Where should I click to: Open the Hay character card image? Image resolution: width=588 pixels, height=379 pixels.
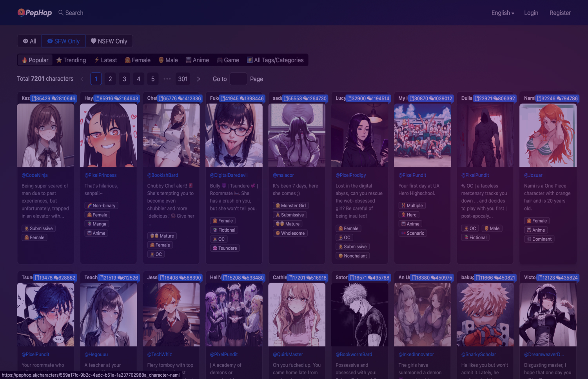(x=108, y=135)
